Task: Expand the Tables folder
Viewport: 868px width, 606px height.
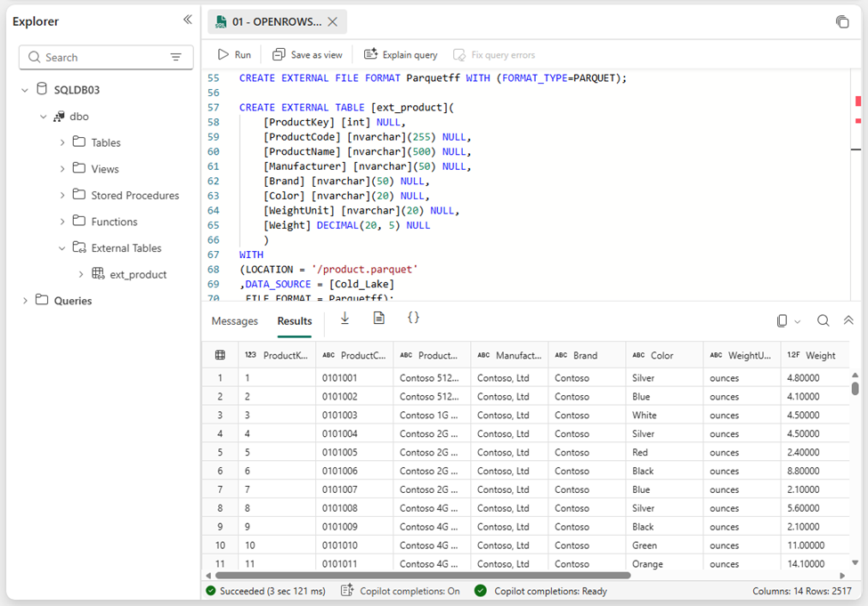Action: pos(61,141)
